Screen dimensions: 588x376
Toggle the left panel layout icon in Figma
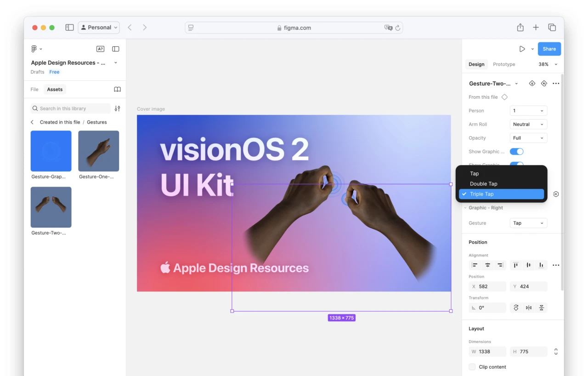(116, 49)
